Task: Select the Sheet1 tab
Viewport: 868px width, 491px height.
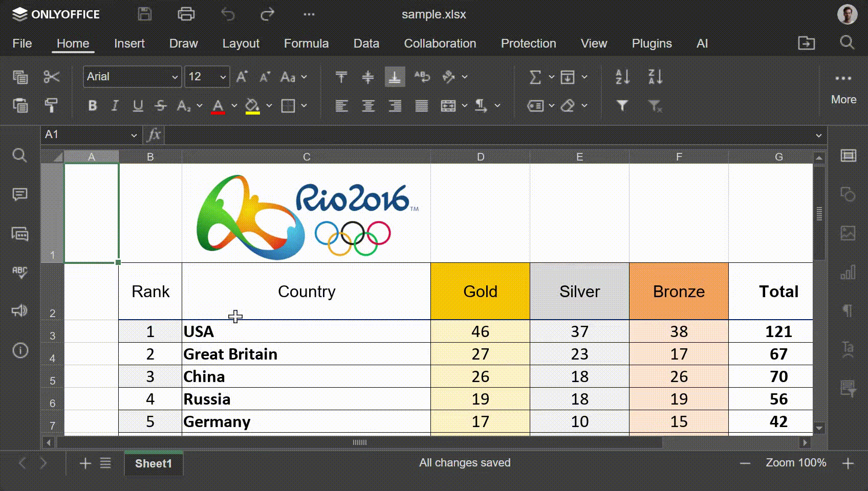Action: pos(154,463)
